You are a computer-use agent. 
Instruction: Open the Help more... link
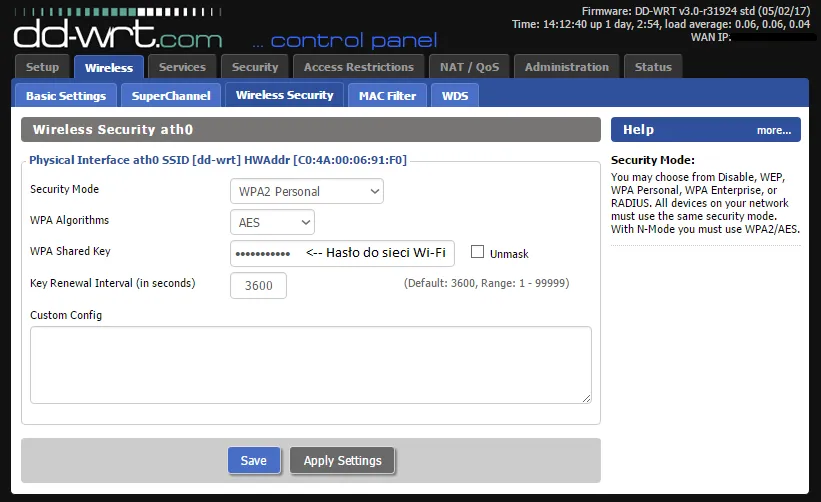click(x=773, y=130)
